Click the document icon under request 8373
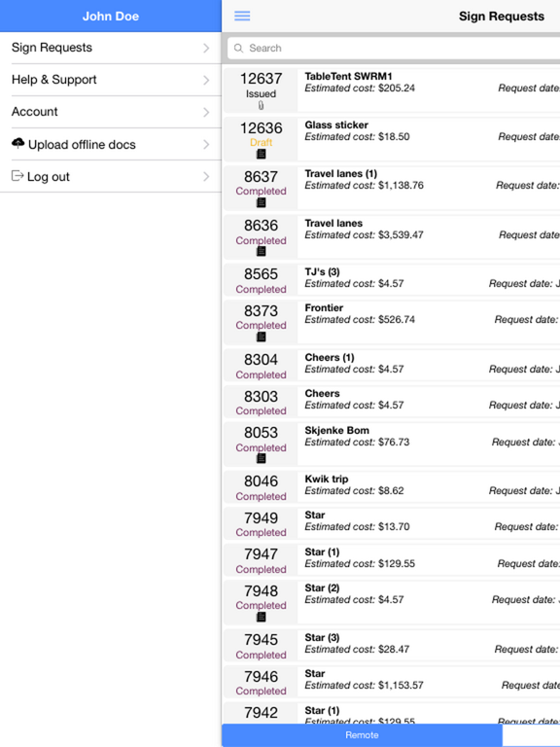Image resolution: width=560 pixels, height=747 pixels. click(261, 338)
